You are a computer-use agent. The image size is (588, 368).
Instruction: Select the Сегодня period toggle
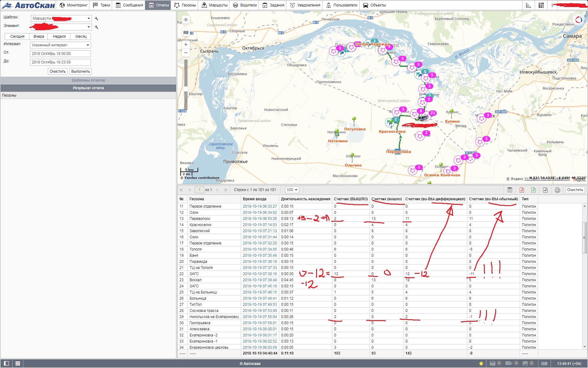17,36
